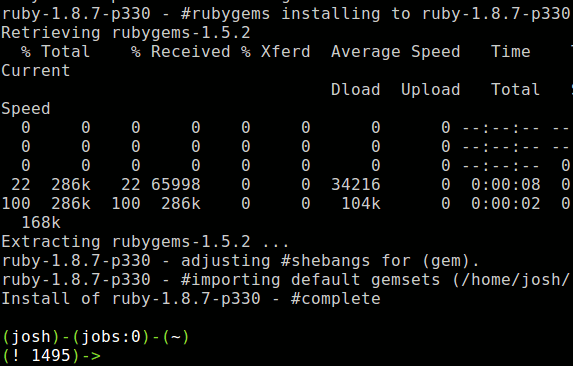Click the "Average Speed" header text
The height and width of the screenshot is (366, 573).
click(395, 52)
